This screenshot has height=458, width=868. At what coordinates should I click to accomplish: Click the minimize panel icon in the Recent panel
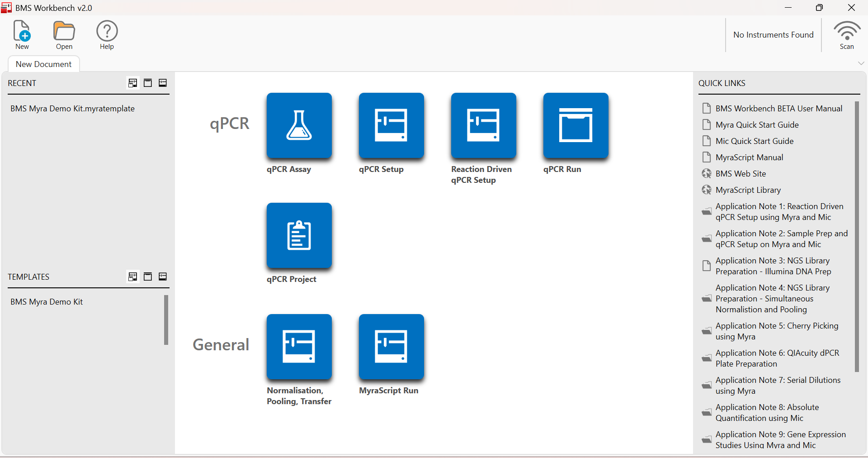click(163, 83)
